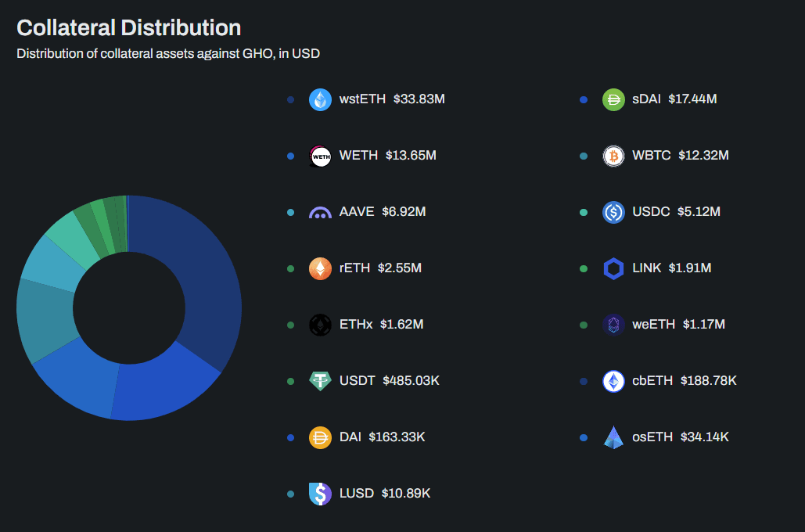Click the USDT Tether icon
805x532 pixels.
tap(320, 381)
